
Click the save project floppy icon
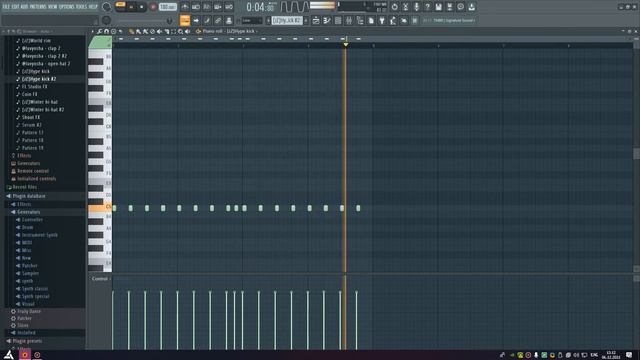[438, 7]
